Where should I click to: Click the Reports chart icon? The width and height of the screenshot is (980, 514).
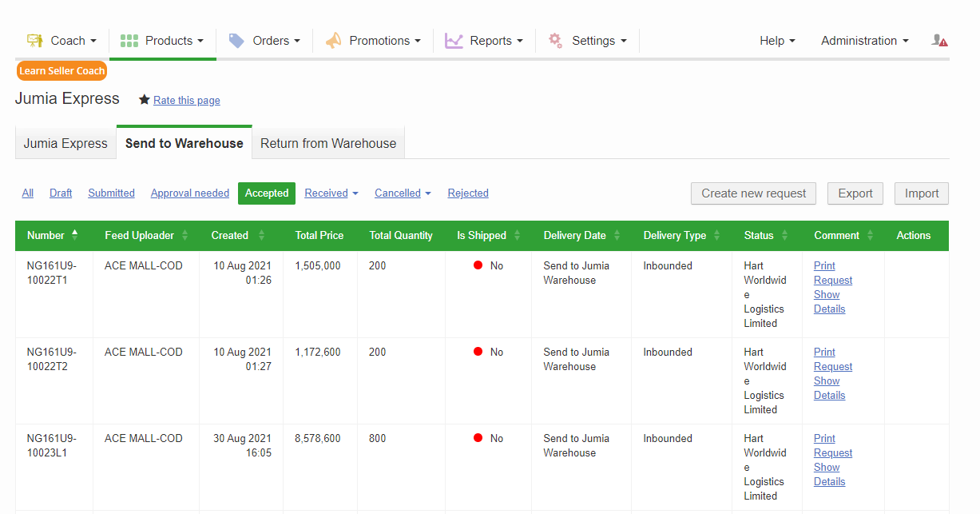(x=454, y=41)
